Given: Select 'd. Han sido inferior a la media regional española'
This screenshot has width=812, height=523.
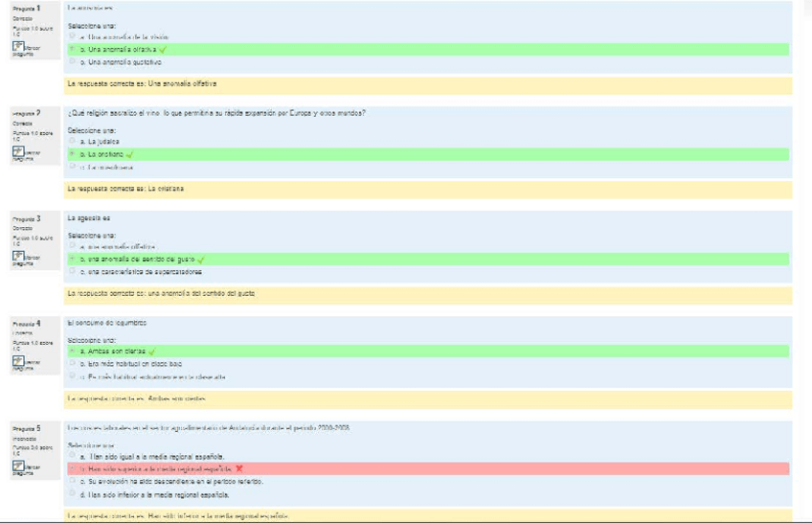Looking at the screenshot, I should (72, 494).
